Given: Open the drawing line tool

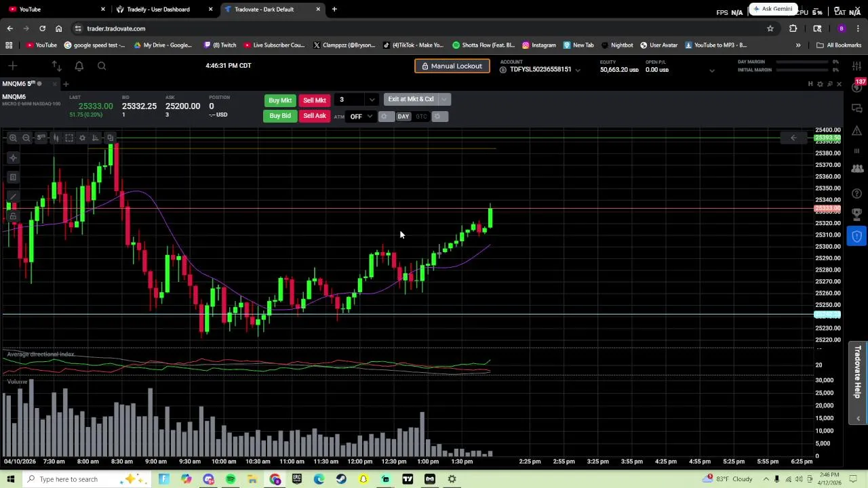Looking at the screenshot, I should tap(13, 197).
